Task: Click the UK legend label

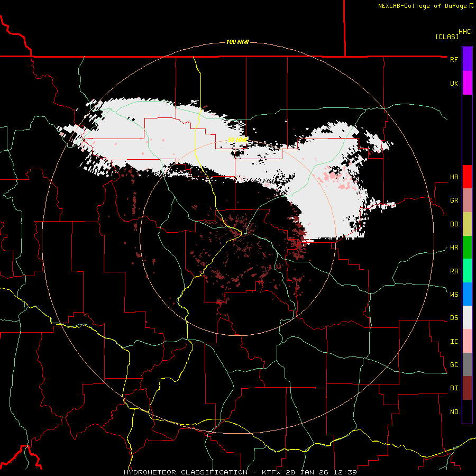Action: [454, 83]
